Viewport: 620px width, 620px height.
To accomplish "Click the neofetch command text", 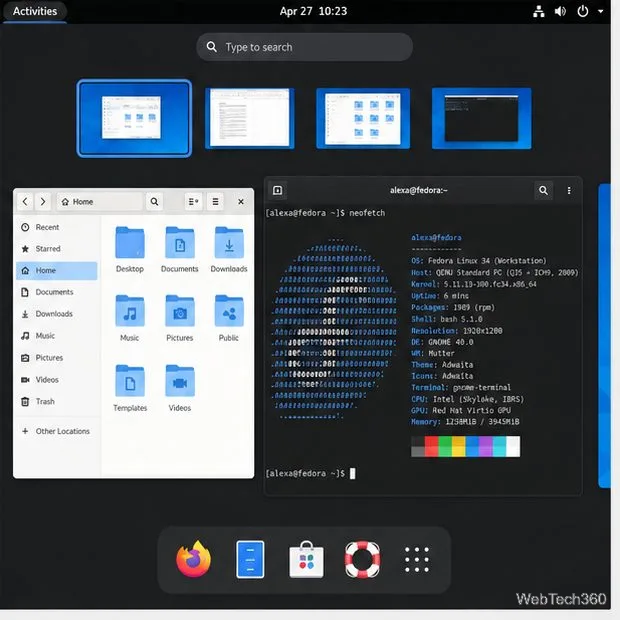I will pos(367,213).
